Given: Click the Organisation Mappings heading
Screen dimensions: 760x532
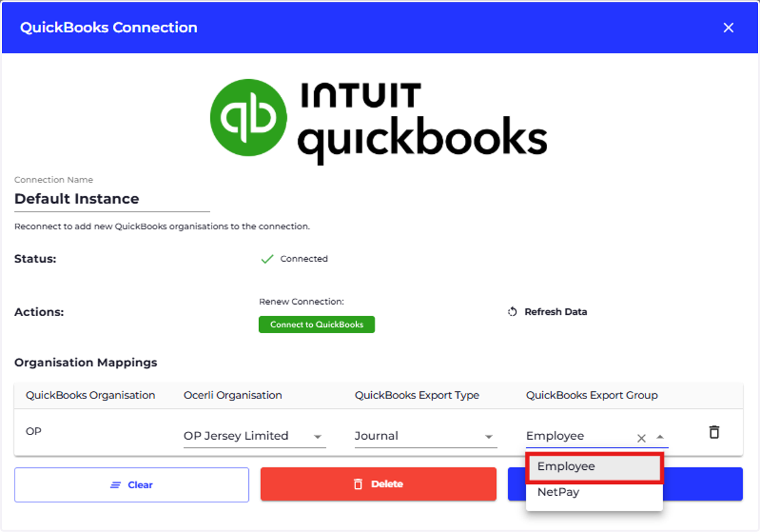Looking at the screenshot, I should click(x=85, y=363).
